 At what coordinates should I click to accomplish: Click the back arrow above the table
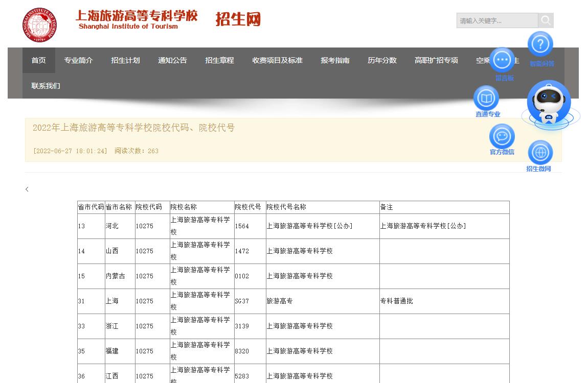[x=27, y=189]
